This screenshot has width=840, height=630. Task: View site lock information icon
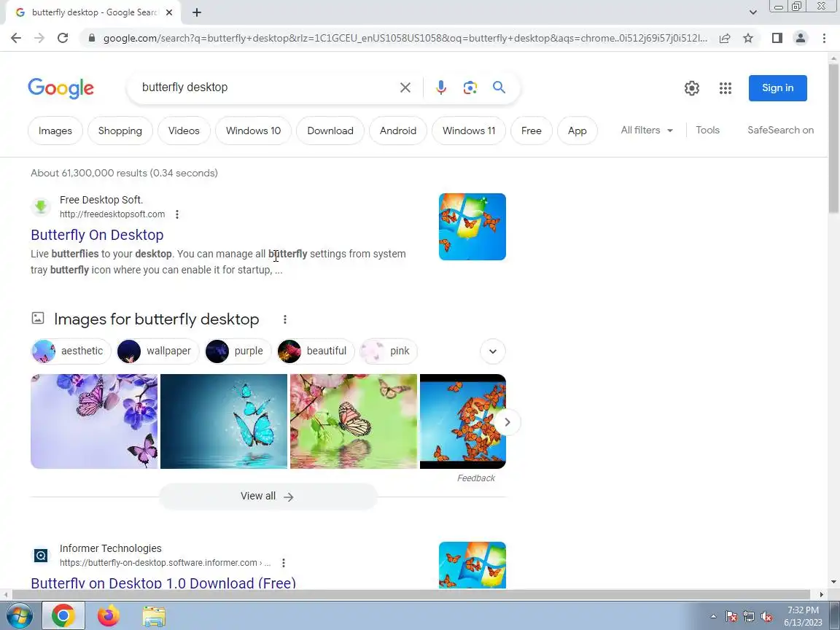click(92, 38)
